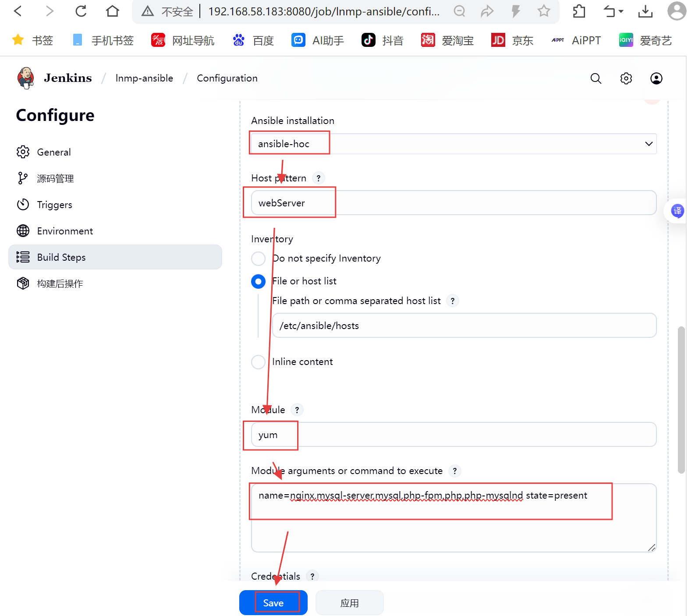Open the 百度 bookmark
The image size is (688, 616).
tap(253, 40)
